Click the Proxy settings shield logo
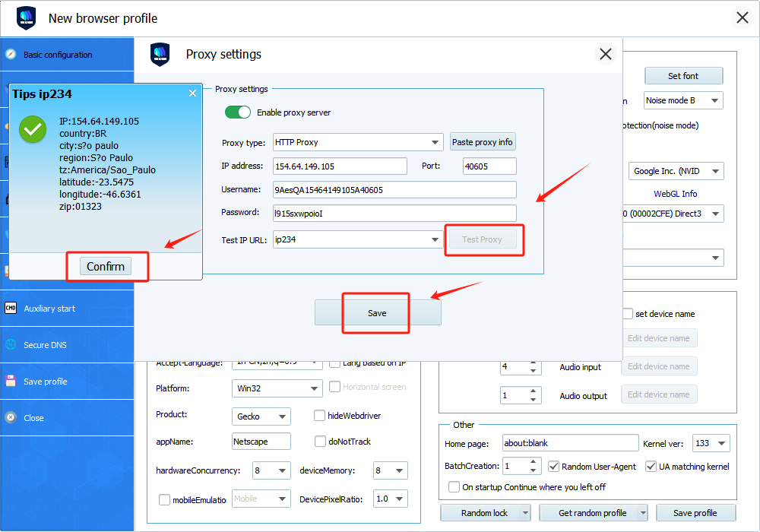The width and height of the screenshot is (760, 532). [x=160, y=55]
